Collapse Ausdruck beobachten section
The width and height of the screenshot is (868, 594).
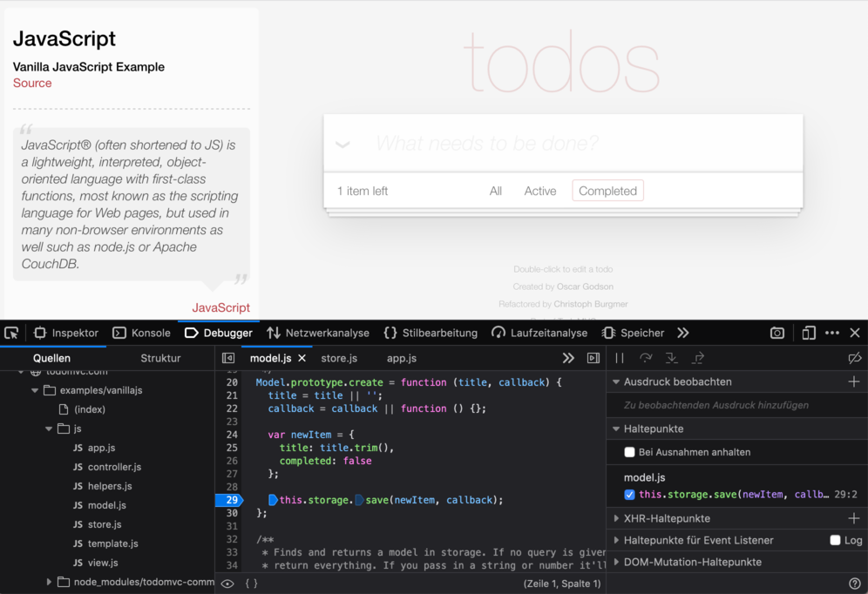pos(616,381)
